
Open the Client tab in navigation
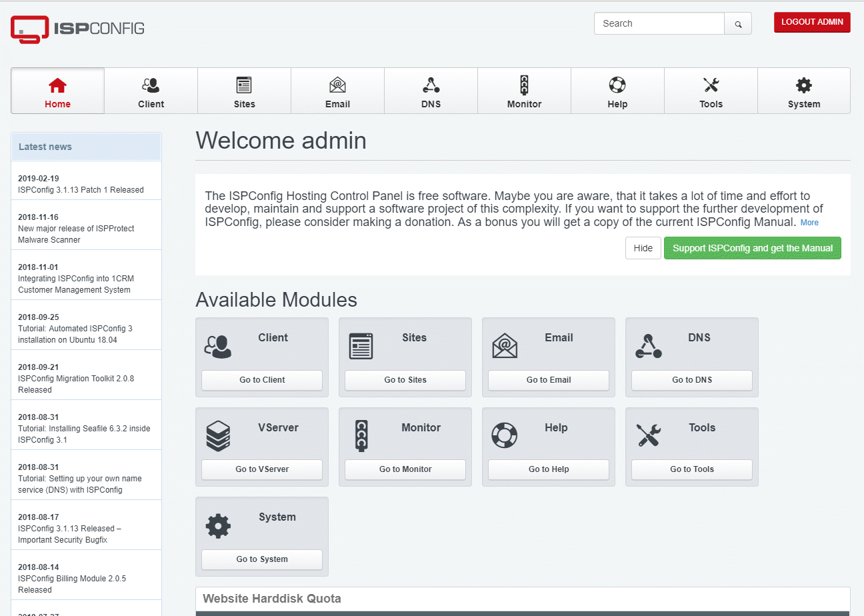(x=151, y=91)
